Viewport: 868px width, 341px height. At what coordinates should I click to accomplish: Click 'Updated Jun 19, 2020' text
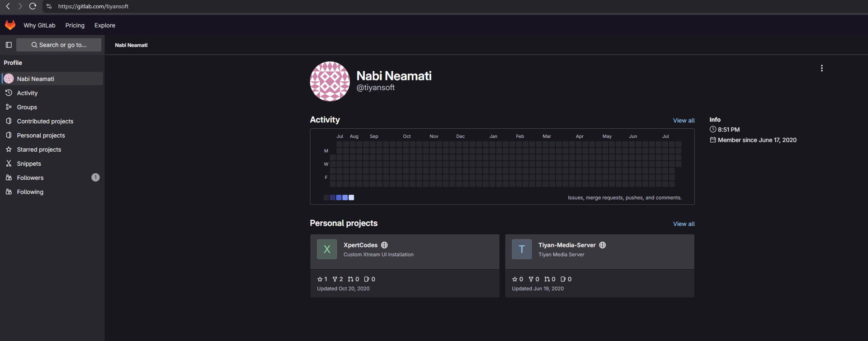point(538,289)
